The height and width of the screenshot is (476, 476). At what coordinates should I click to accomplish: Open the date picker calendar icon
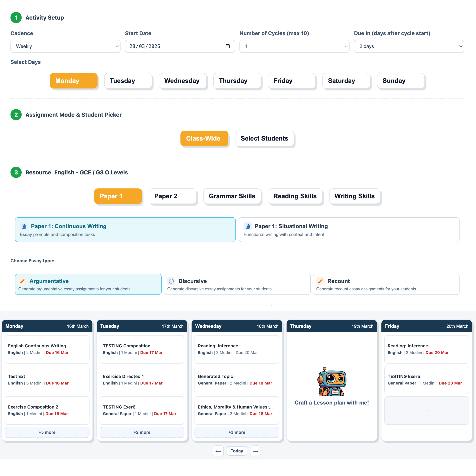[x=228, y=46]
